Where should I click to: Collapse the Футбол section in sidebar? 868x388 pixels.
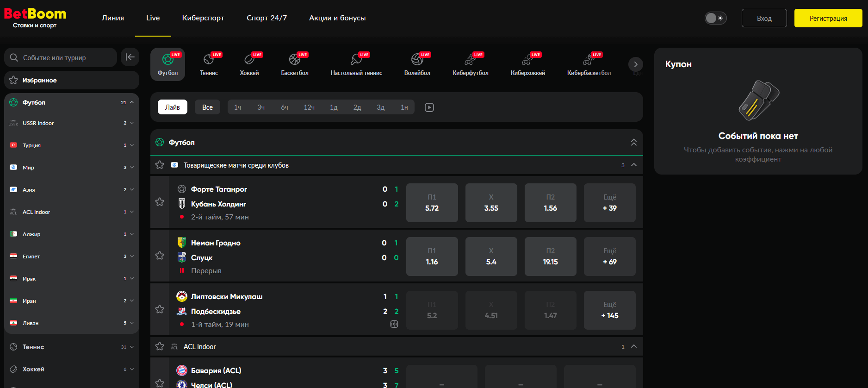pos(132,102)
